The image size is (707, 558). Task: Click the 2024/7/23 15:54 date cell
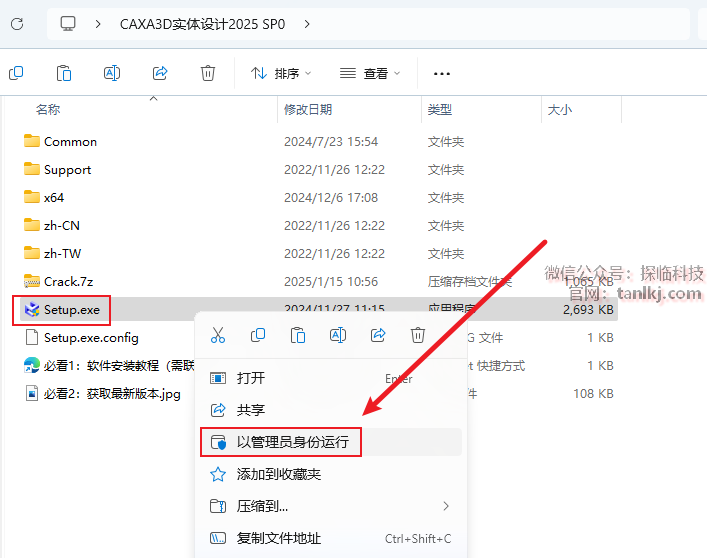(x=331, y=142)
